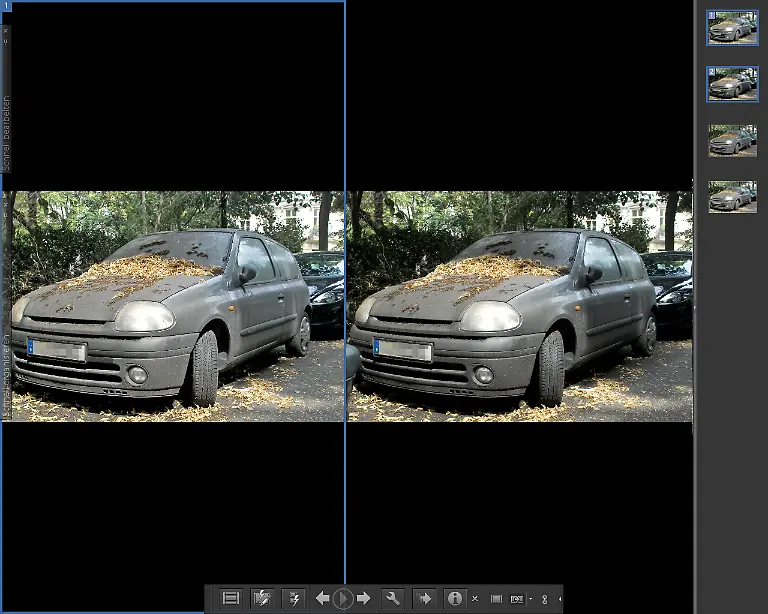Image resolution: width=768 pixels, height=614 pixels.
Task: Go to previous photo with left arrow
Action: (x=322, y=598)
